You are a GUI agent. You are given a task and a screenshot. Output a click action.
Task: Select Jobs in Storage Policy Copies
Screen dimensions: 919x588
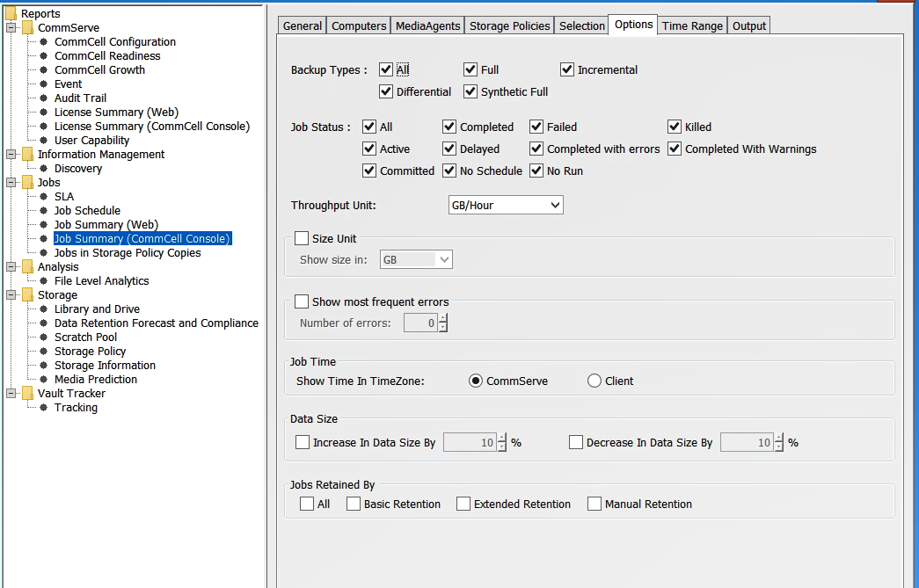(x=128, y=252)
